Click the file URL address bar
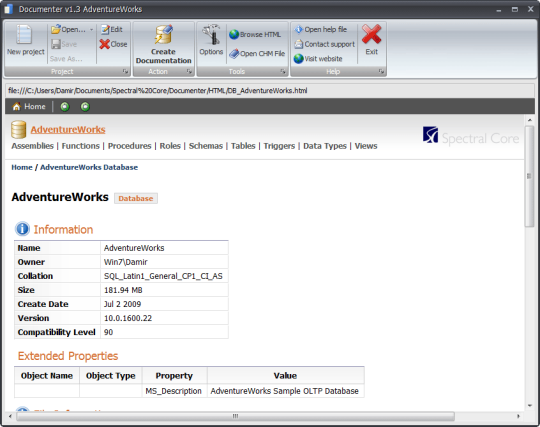 (x=269, y=91)
